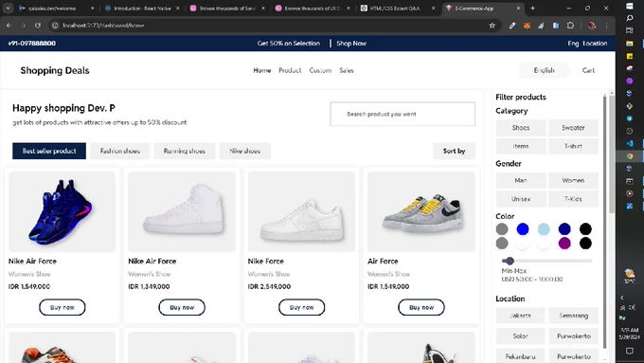Pick the bright blue color swatch

523,228
